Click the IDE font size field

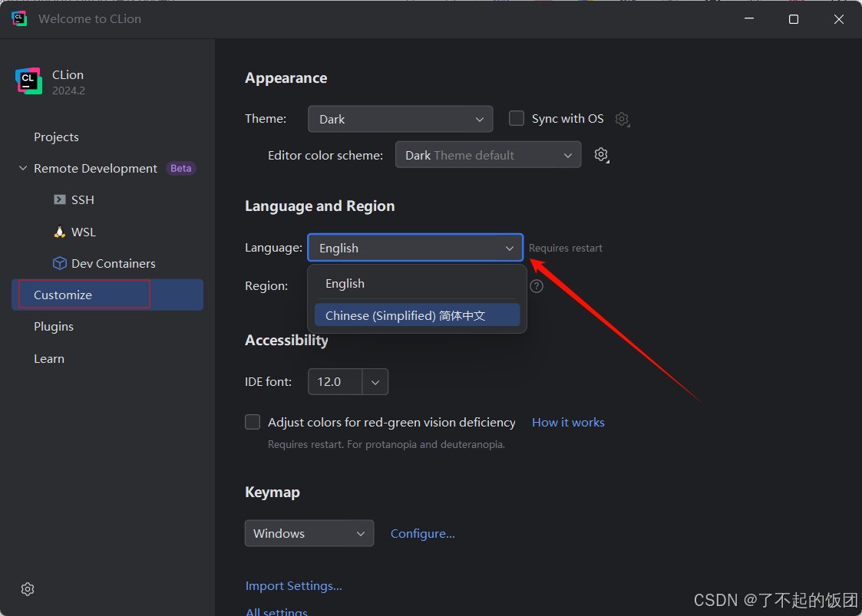[x=335, y=381]
